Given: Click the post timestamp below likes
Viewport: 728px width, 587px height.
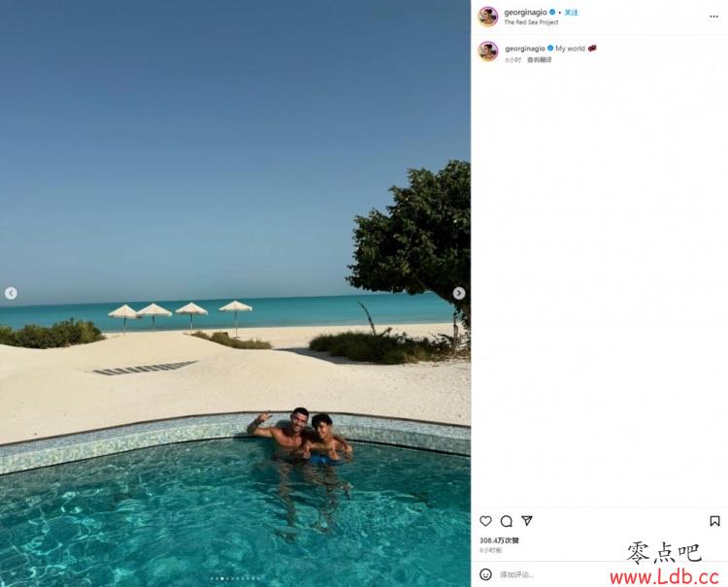Looking at the screenshot, I should [490, 550].
